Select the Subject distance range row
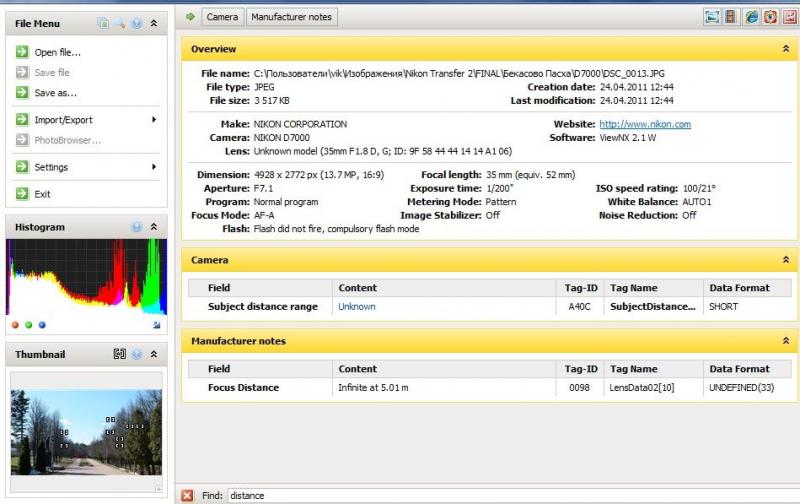Screen dimensions: 800x504 [491, 307]
